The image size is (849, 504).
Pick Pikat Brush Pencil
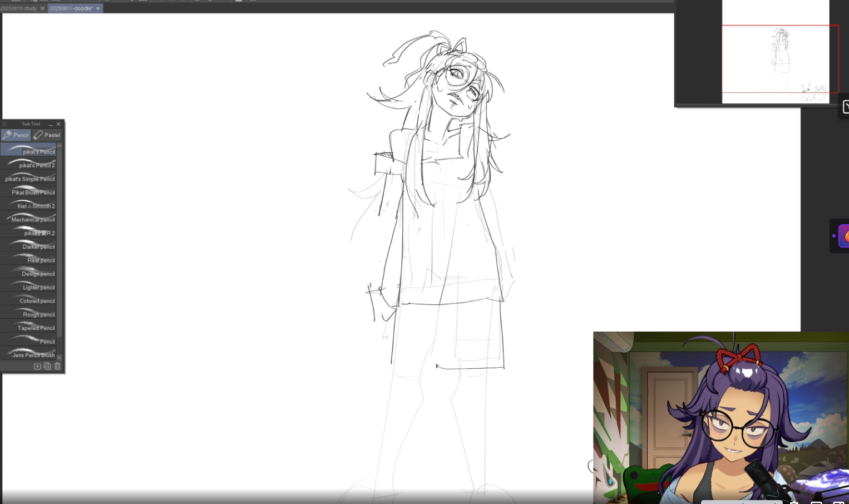pyautogui.click(x=28, y=191)
